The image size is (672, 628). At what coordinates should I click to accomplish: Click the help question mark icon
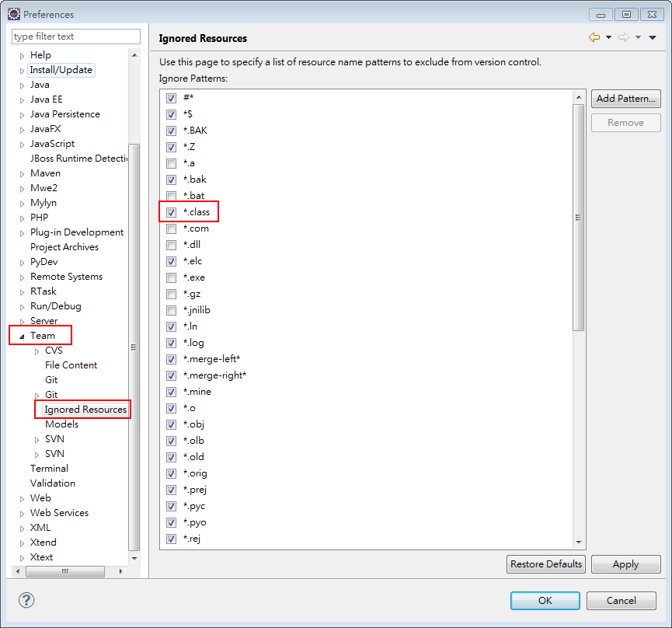[x=26, y=600]
